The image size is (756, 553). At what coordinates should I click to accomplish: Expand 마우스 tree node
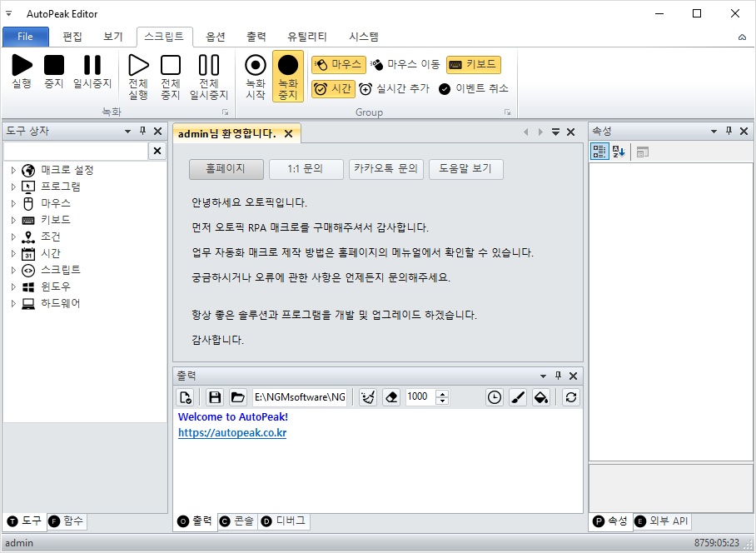(13, 203)
